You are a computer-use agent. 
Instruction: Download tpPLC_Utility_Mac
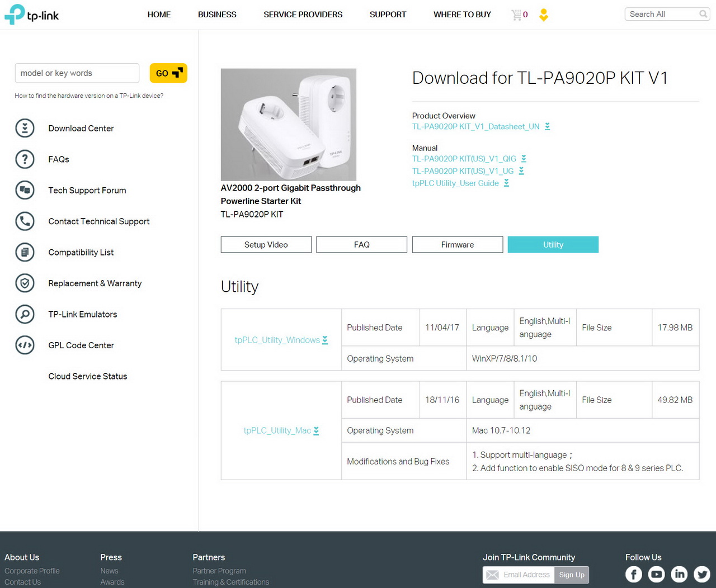[277, 430]
